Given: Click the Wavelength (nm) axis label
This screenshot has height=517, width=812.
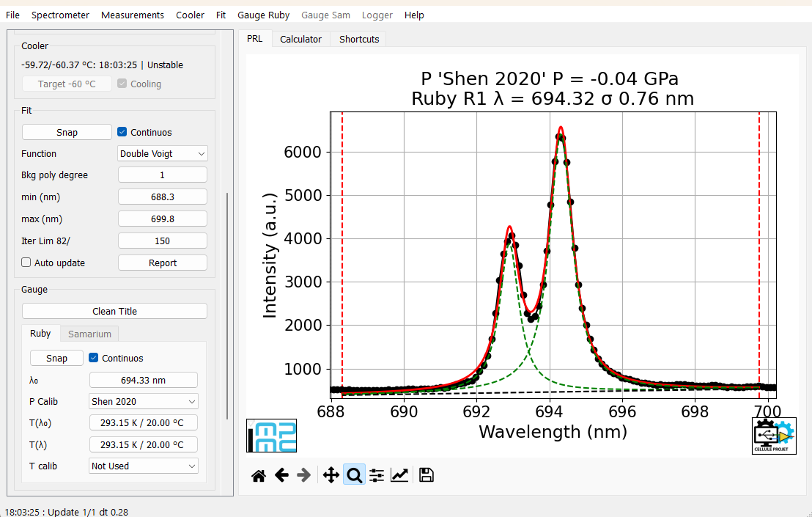Looking at the screenshot, I should [x=553, y=431].
